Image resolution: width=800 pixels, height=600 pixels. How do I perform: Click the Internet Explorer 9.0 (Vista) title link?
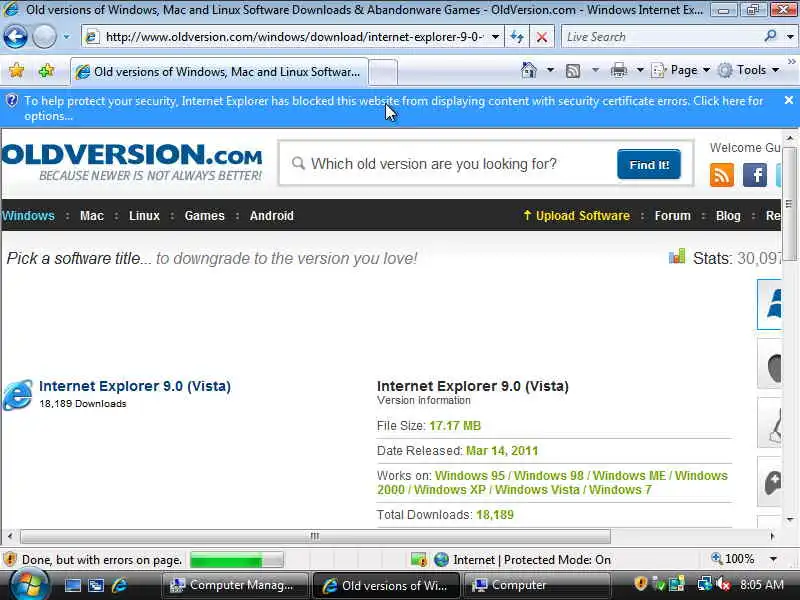pyautogui.click(x=135, y=386)
